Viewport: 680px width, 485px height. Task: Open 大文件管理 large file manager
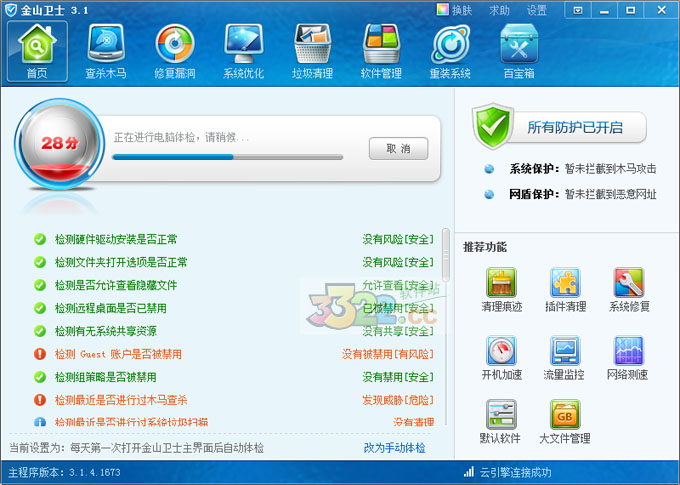pos(565,422)
